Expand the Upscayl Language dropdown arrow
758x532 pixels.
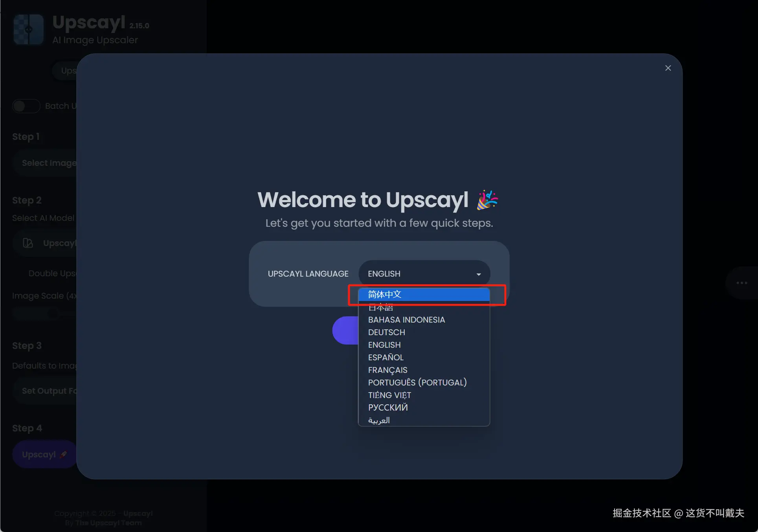point(478,274)
